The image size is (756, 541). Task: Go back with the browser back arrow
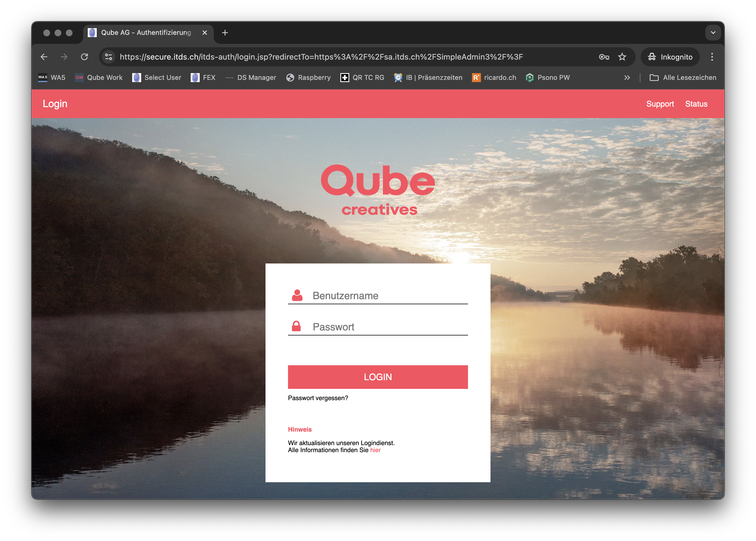(44, 57)
